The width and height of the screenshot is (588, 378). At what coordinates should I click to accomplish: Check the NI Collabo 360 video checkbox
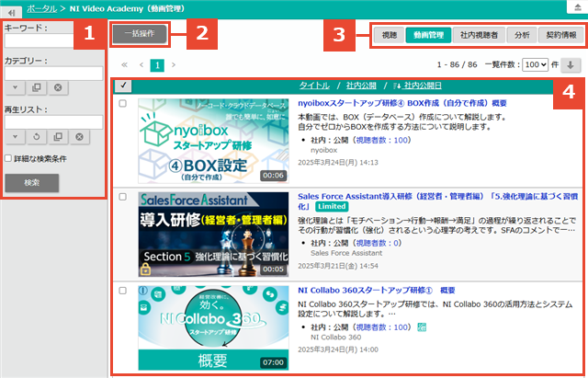122,291
